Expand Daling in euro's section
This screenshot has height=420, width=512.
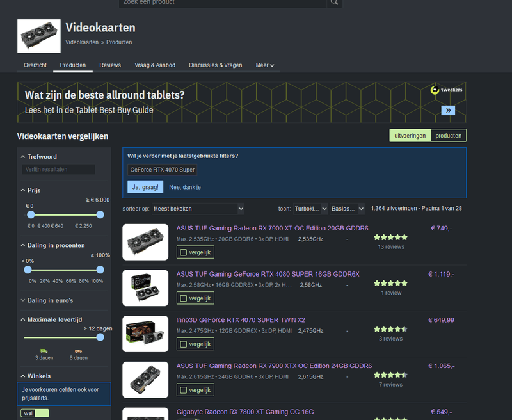tap(47, 300)
